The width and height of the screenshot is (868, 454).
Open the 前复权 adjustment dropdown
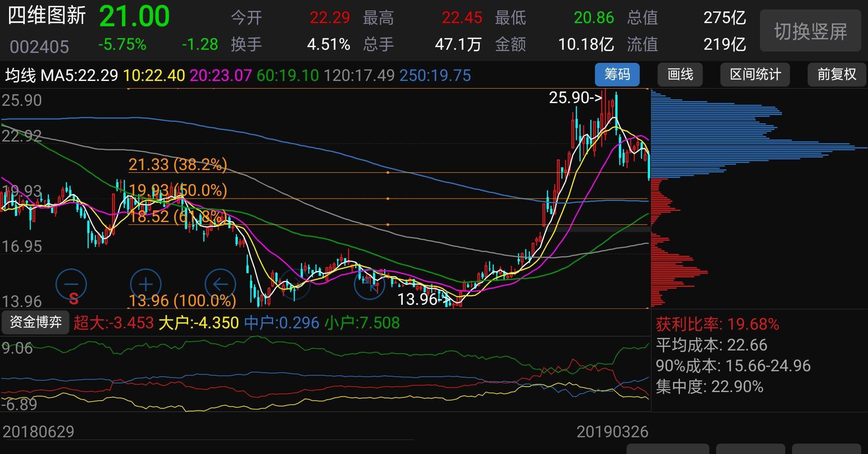tap(837, 75)
